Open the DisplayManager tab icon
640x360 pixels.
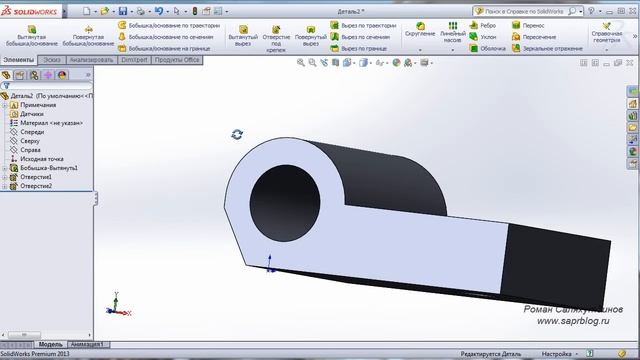pos(62,75)
